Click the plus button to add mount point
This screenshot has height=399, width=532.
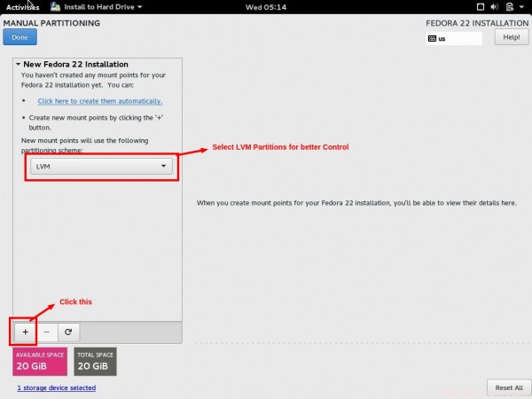click(25, 332)
